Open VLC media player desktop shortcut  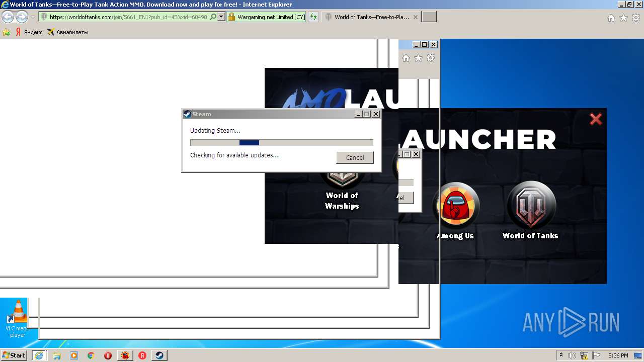[x=18, y=319]
